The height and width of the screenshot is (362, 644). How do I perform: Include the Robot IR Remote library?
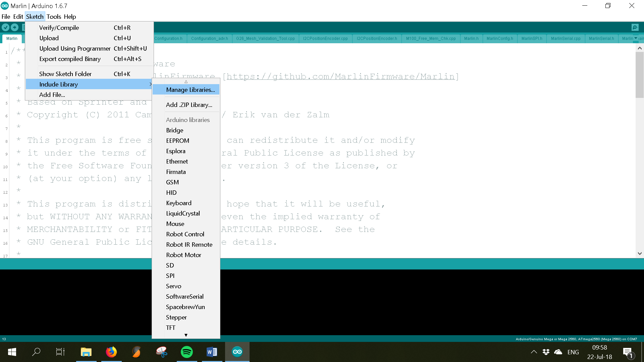[x=186, y=245]
